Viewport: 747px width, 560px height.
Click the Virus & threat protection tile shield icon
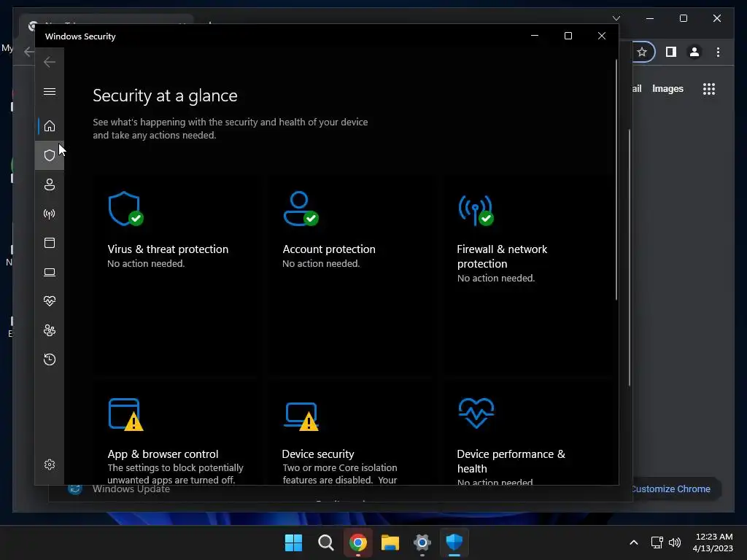(x=125, y=209)
